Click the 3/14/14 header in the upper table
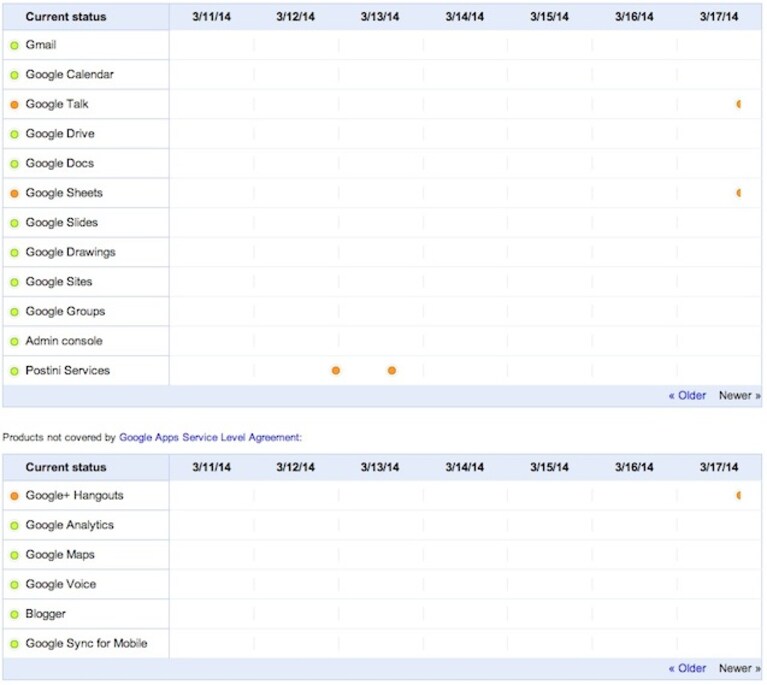The image size is (767, 685). pos(465,17)
